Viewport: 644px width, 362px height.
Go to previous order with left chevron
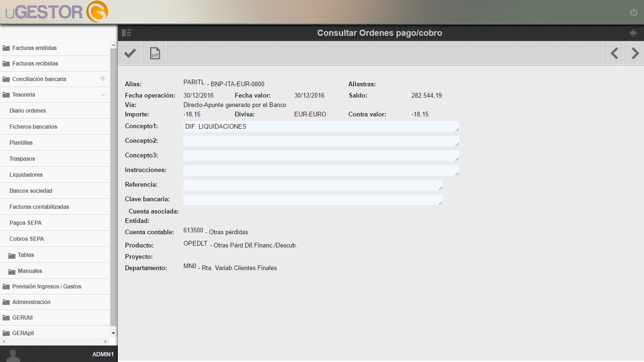614,53
